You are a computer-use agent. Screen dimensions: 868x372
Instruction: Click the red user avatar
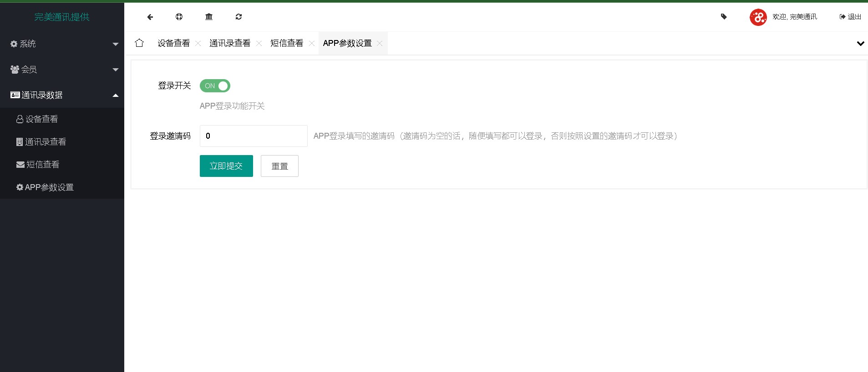coord(758,17)
